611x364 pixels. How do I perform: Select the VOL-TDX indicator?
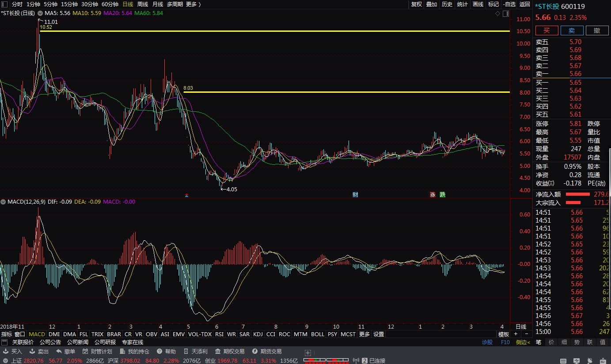(x=200, y=334)
